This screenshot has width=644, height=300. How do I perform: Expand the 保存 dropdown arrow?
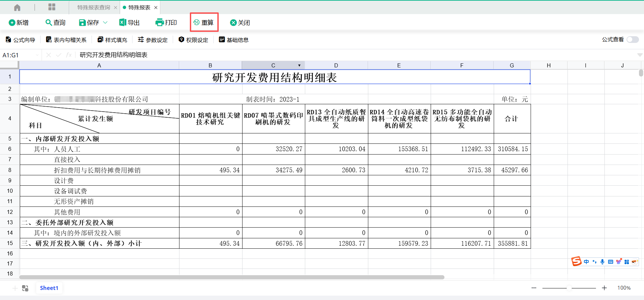coord(105,22)
